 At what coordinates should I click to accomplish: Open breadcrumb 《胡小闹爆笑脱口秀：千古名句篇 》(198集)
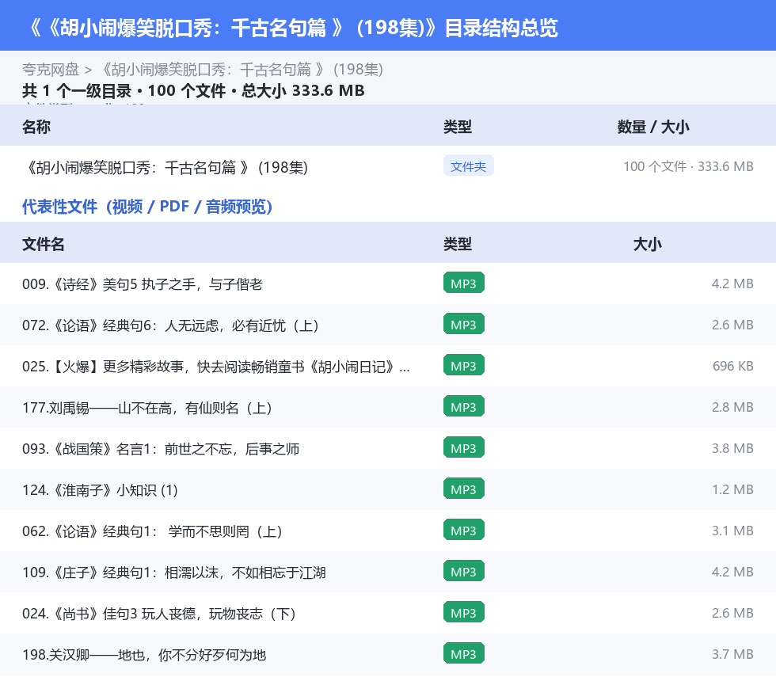(242, 70)
